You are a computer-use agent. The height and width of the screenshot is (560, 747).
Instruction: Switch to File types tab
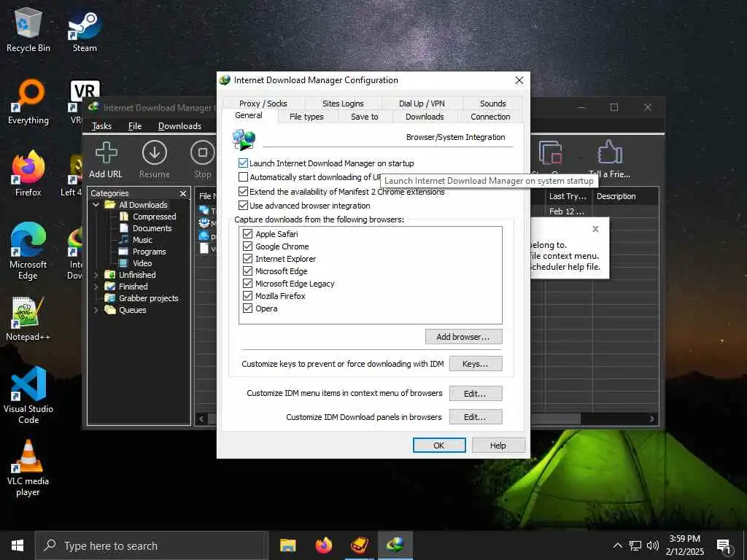(306, 117)
